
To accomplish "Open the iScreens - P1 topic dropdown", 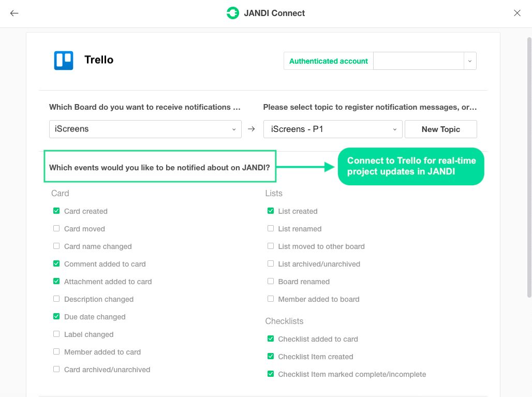I will click(332, 129).
